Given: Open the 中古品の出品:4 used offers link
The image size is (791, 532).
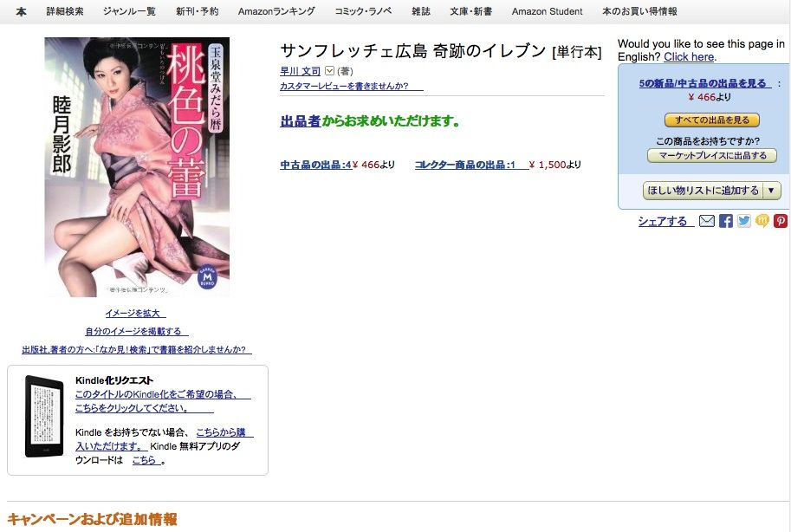Looking at the screenshot, I should point(316,165).
